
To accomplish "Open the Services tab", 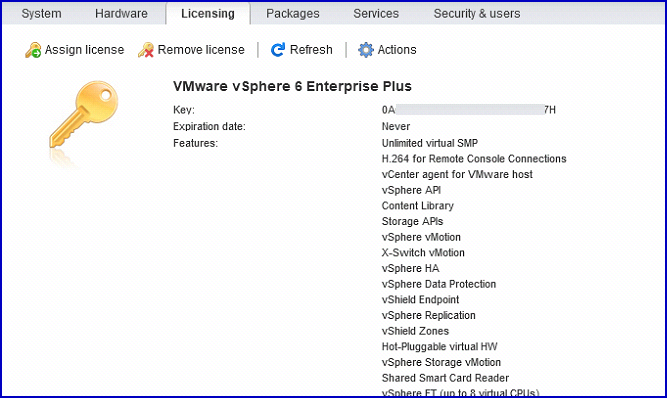I will tap(376, 14).
